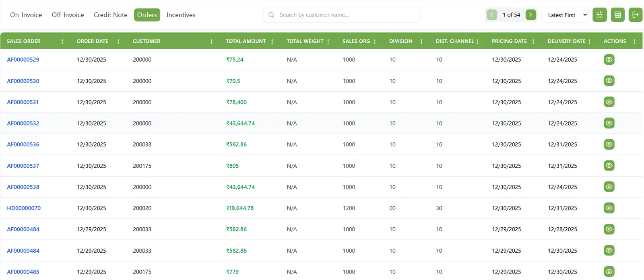This screenshot has height=280, width=644.
Task: Click amount ₹78,400
Action: tap(236, 102)
